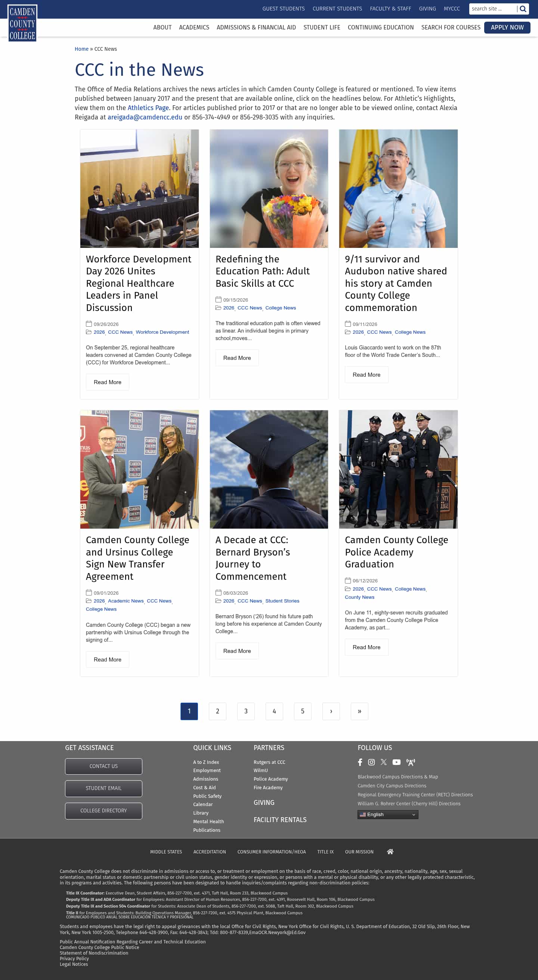Image resolution: width=538 pixels, height=980 pixels.
Task: Open Facility Rentals footer link
Action: coord(280,819)
